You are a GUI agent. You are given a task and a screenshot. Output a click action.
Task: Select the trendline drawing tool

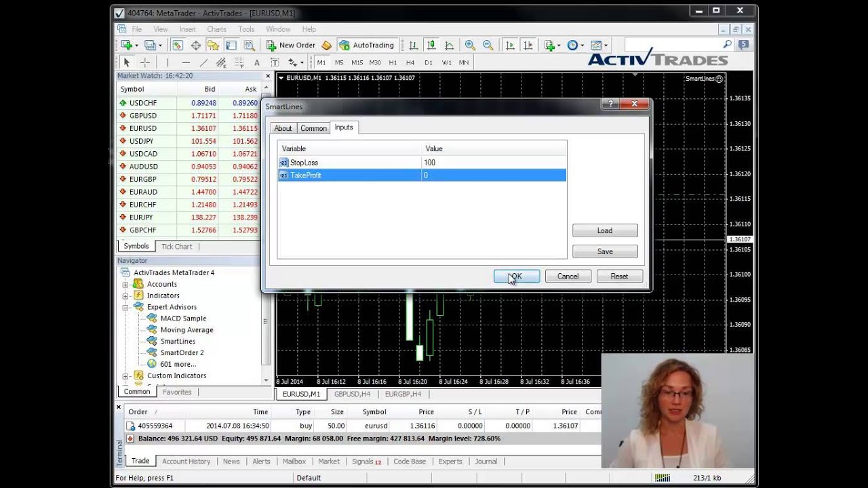pyautogui.click(x=203, y=62)
